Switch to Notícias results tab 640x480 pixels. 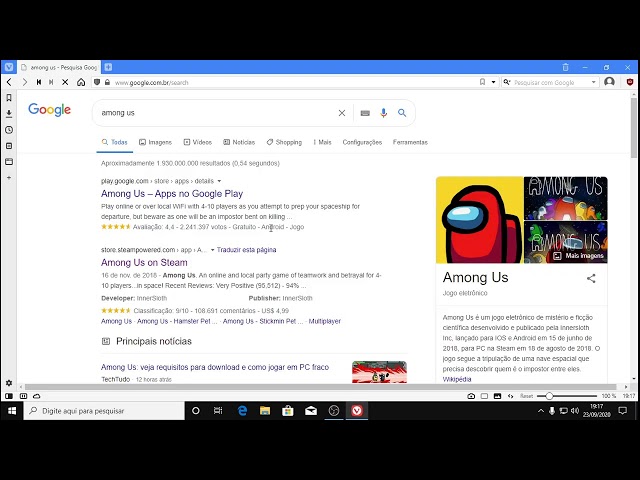(239, 142)
